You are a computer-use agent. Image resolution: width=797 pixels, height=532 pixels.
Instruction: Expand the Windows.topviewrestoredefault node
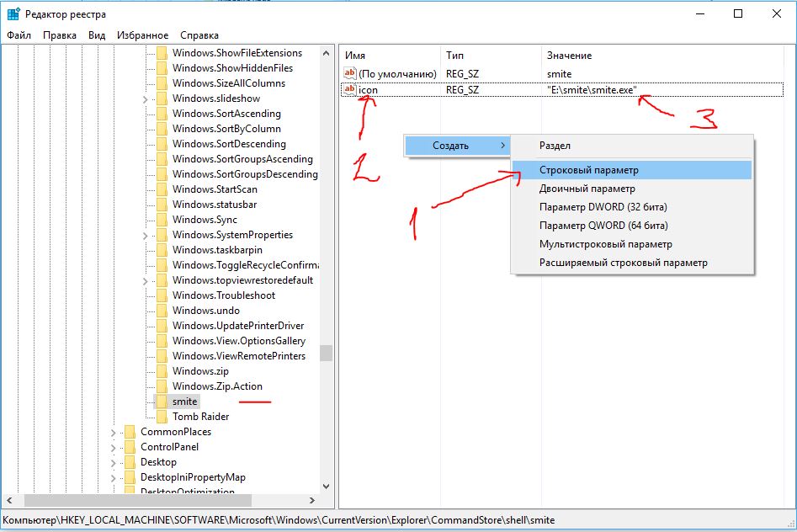point(145,280)
